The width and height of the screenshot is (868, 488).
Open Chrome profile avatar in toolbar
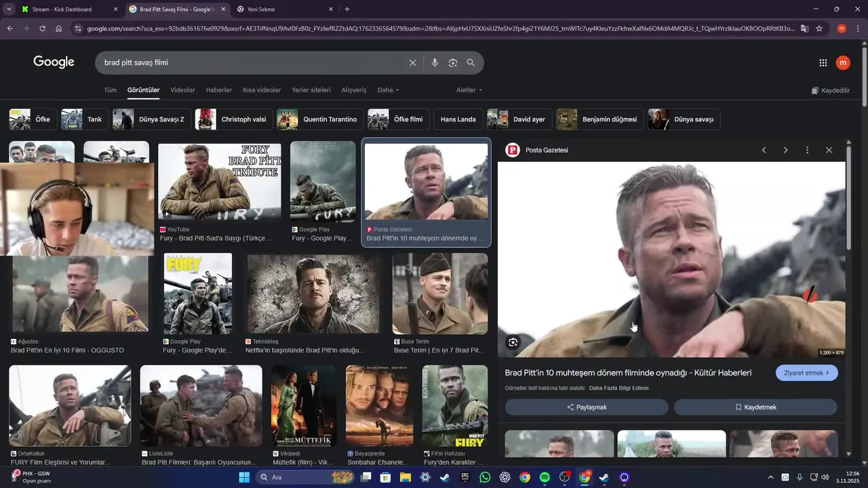pos(842,28)
